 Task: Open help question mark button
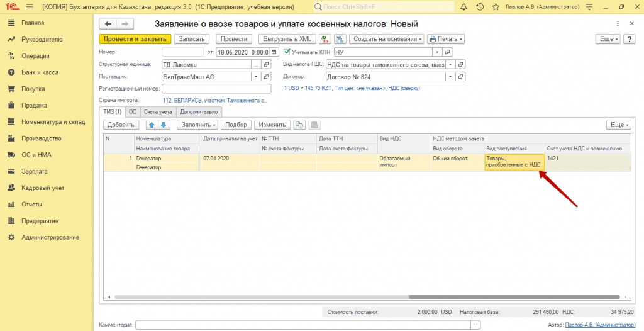[x=629, y=39]
